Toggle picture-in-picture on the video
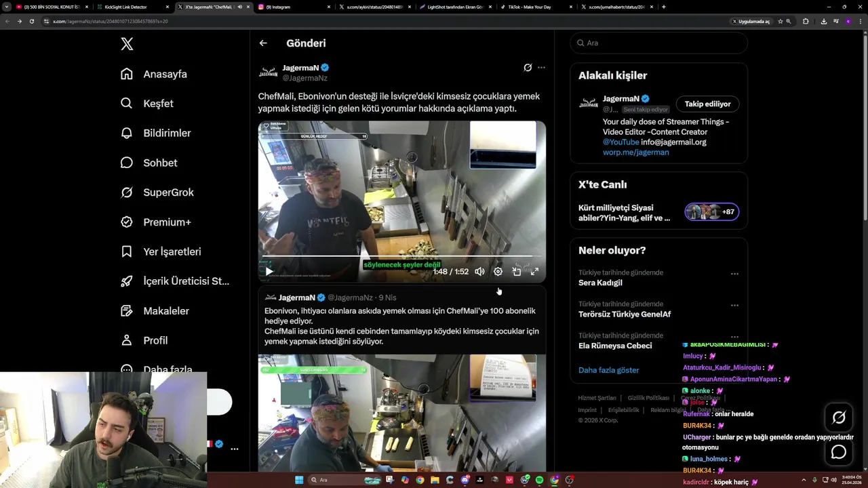 tap(516, 271)
